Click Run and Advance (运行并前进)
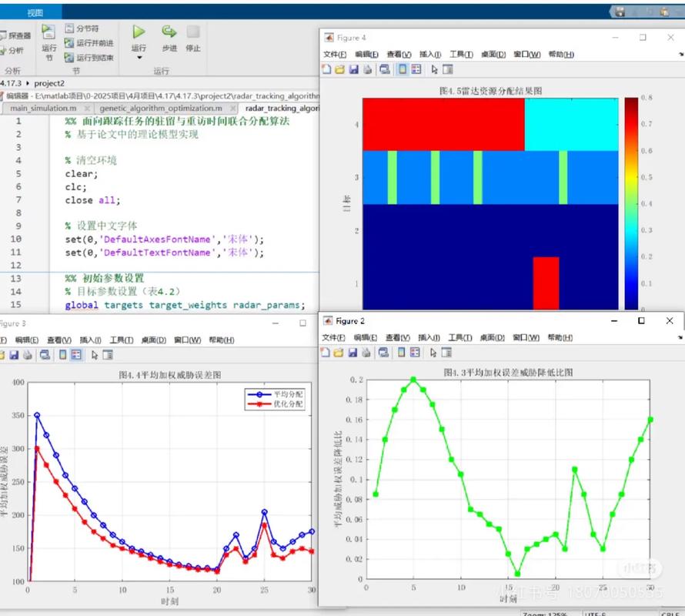The height and width of the screenshot is (616, 685). 89,43
